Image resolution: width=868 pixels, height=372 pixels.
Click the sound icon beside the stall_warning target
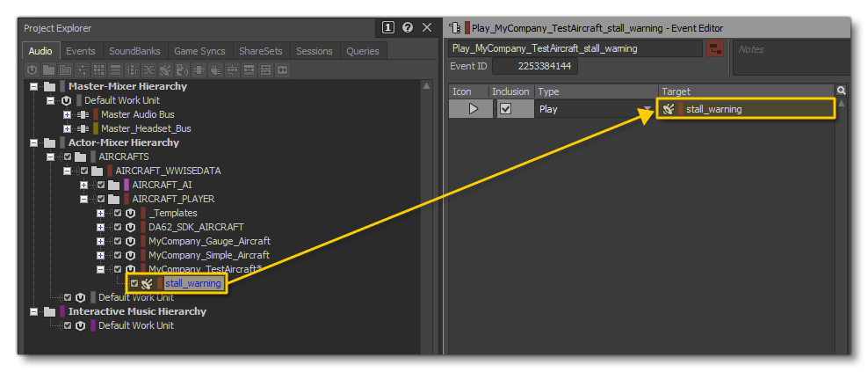coord(669,109)
